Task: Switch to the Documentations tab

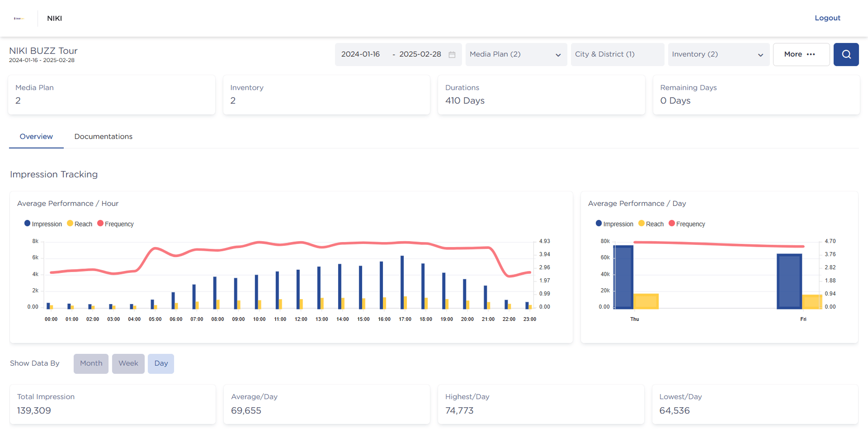Action: click(104, 137)
